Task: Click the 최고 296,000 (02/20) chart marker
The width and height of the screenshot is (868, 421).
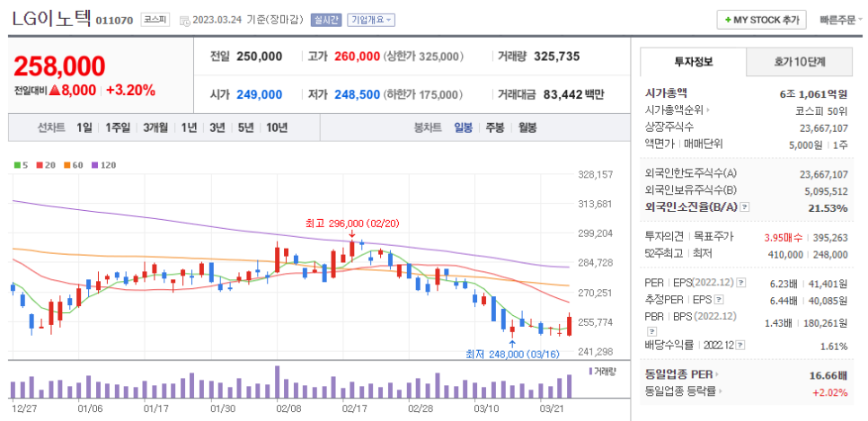Action: 352,224
